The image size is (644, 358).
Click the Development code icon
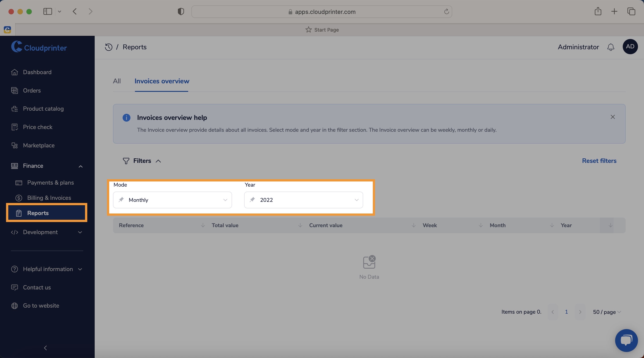15,232
